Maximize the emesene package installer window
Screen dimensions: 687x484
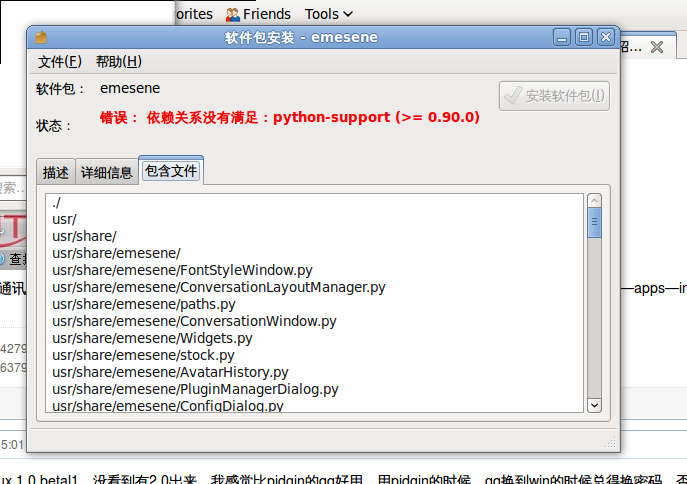[x=584, y=38]
